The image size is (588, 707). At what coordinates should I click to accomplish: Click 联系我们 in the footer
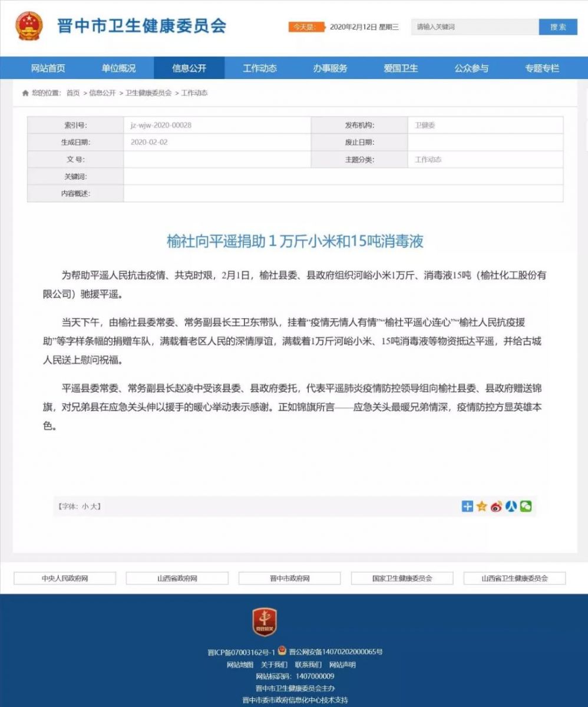coord(308,665)
